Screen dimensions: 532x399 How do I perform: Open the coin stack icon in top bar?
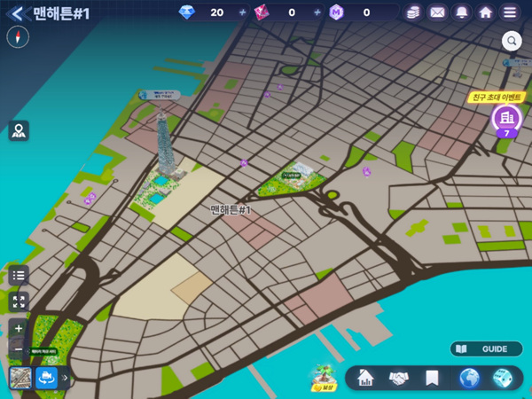tap(413, 12)
